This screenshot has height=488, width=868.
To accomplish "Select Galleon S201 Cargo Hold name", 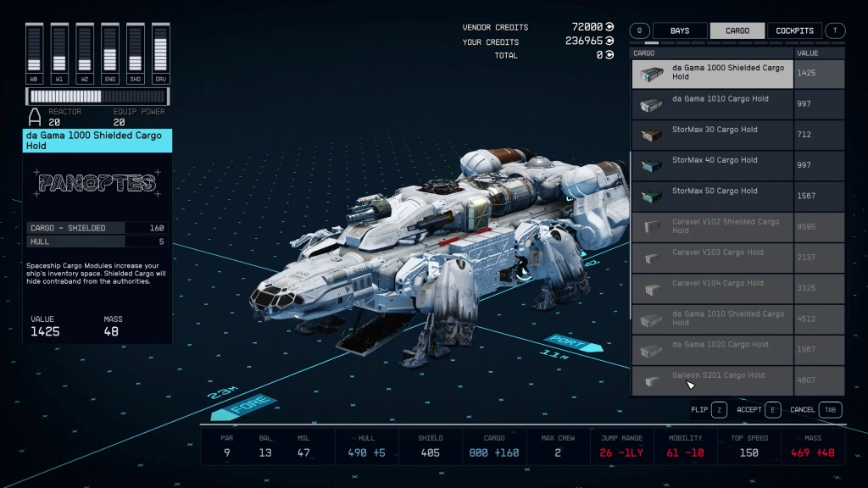I will (718, 375).
